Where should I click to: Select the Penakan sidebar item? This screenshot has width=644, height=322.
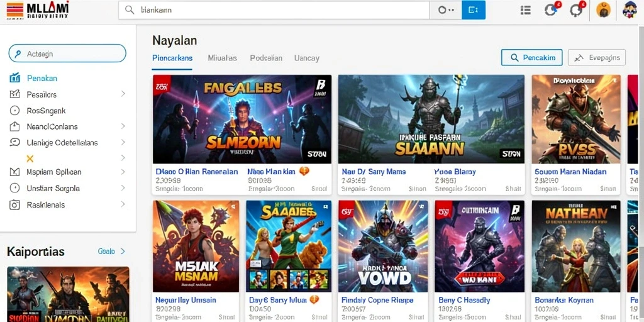click(x=42, y=78)
